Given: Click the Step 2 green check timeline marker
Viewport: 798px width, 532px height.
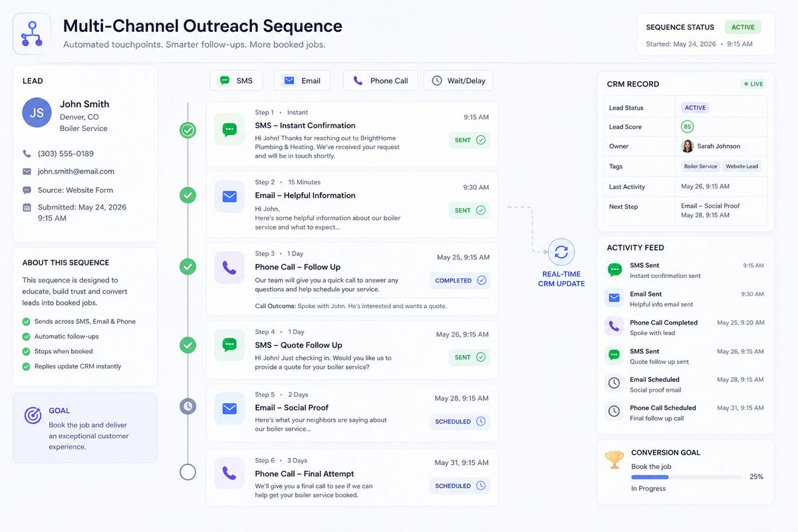Looking at the screenshot, I should [188, 196].
